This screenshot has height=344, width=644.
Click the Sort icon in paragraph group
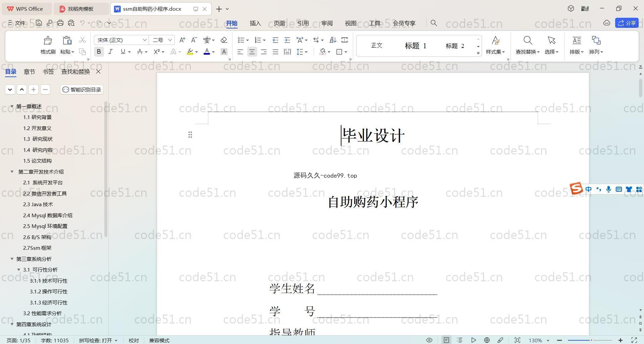333,40
